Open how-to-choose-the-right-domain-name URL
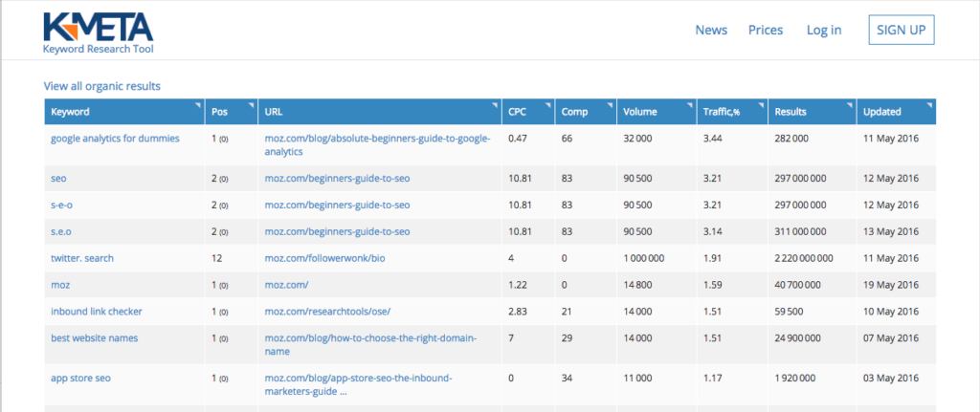Image resolution: width=980 pixels, height=412 pixels. (370, 344)
